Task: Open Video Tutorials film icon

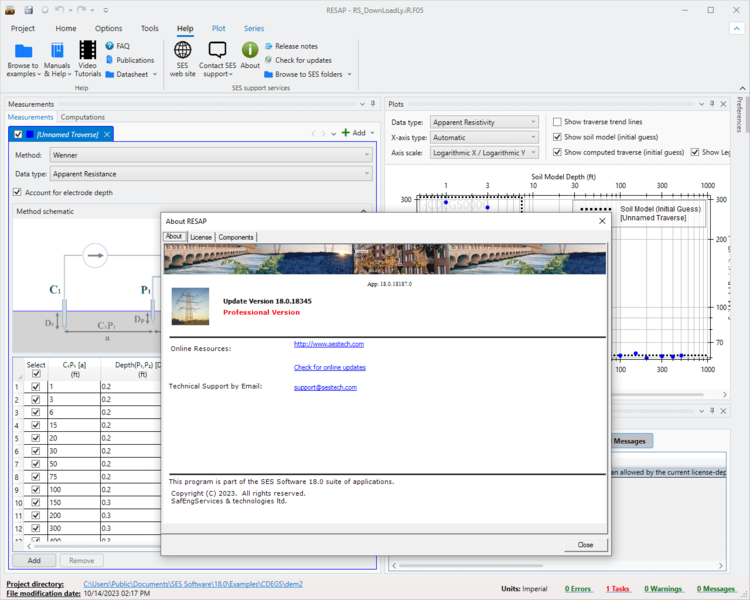Action: [88, 51]
